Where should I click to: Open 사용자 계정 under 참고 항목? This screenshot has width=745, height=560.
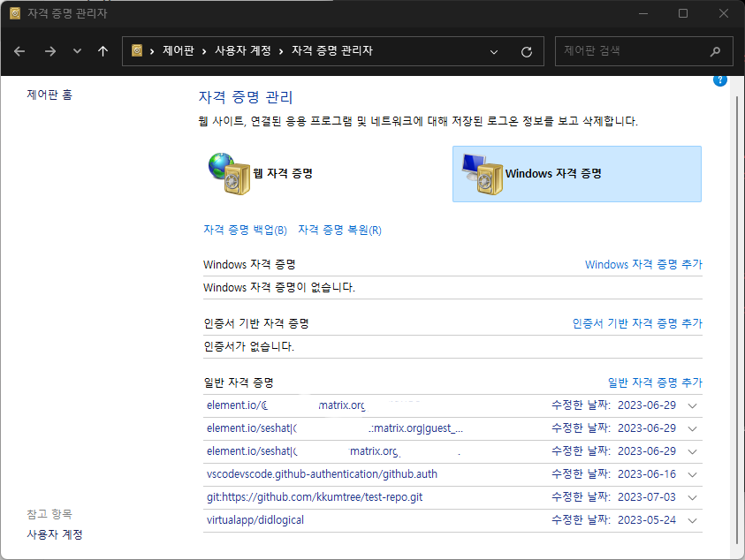(55, 534)
